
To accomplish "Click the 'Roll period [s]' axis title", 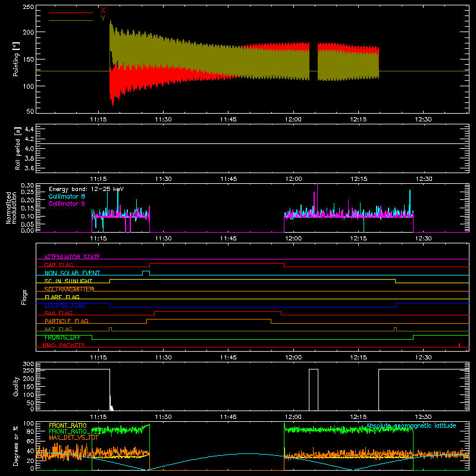I will pos(17,148).
